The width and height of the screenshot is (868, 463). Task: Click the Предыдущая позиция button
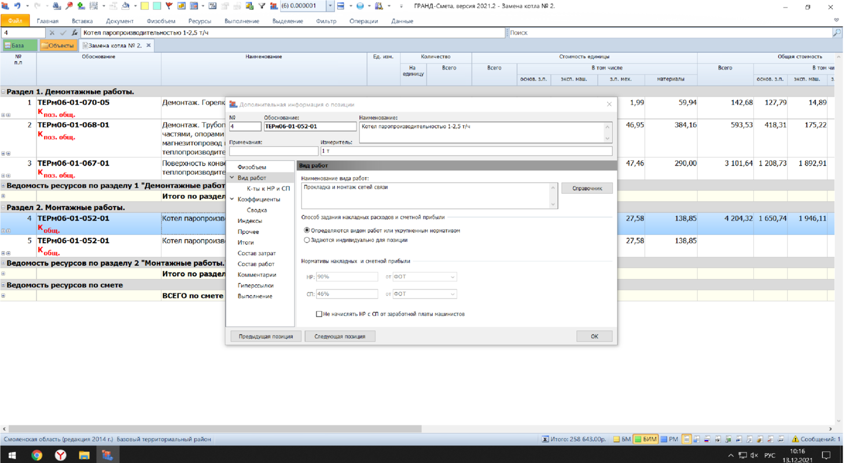pos(266,336)
